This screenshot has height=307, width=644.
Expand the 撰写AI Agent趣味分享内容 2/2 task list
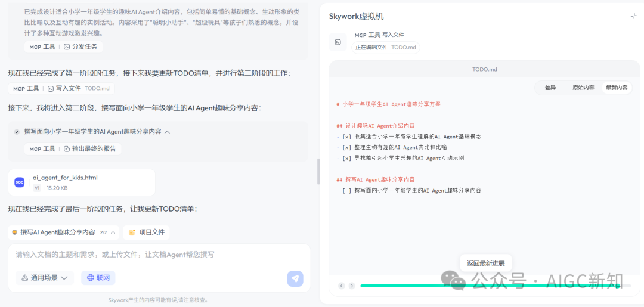click(x=64, y=232)
